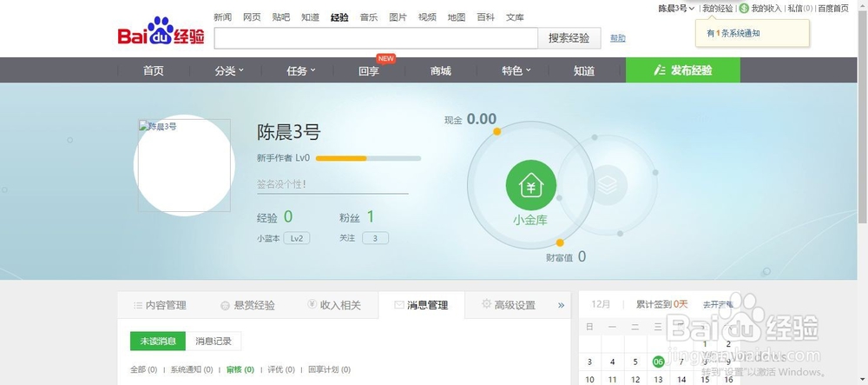Click the 经验 count 0

click(288, 216)
